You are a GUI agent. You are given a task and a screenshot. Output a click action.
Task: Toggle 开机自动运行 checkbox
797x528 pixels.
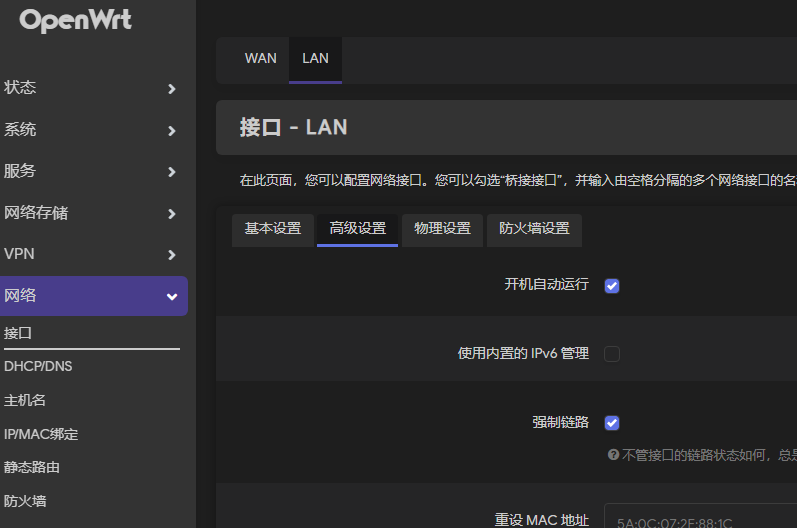tap(611, 286)
